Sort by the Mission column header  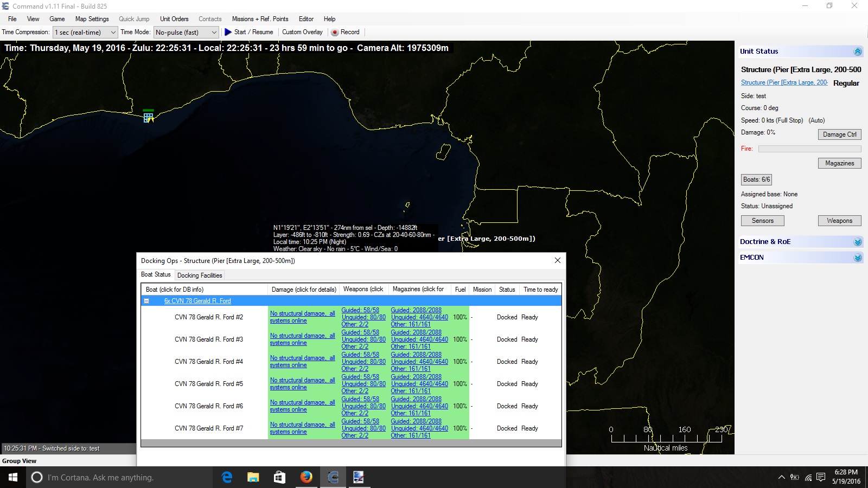(482, 290)
